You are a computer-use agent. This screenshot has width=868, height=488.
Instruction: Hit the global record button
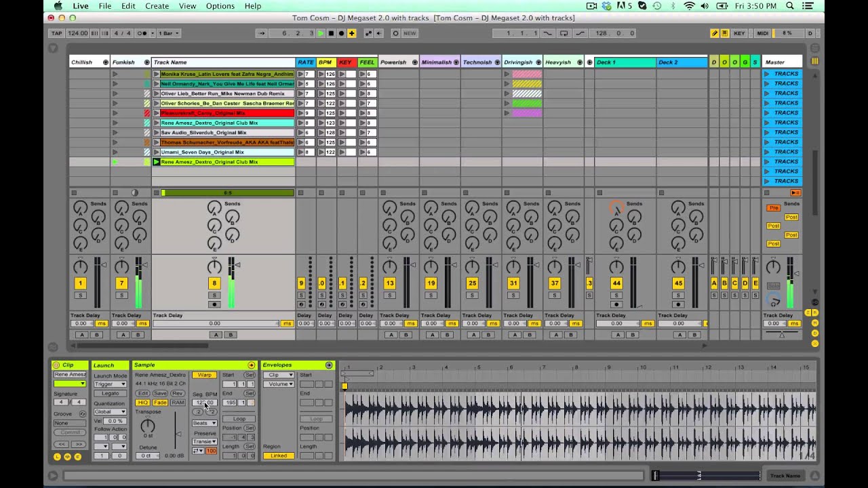point(341,33)
